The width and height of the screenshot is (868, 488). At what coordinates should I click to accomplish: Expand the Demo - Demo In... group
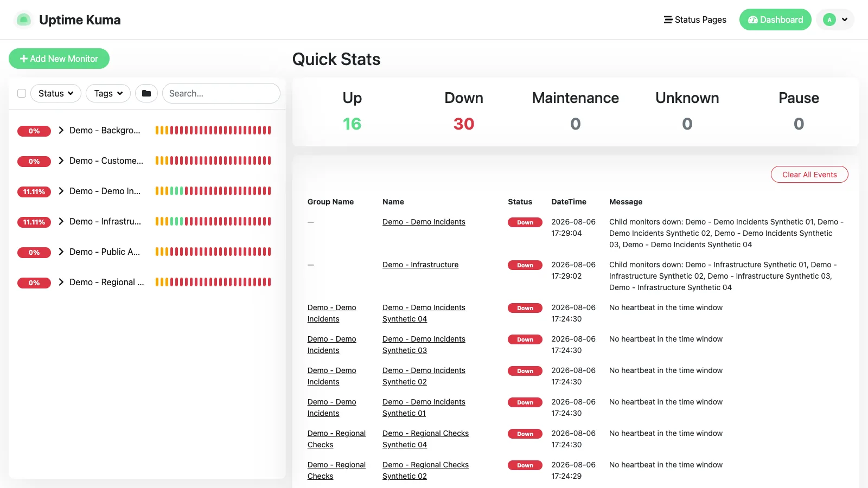61,191
